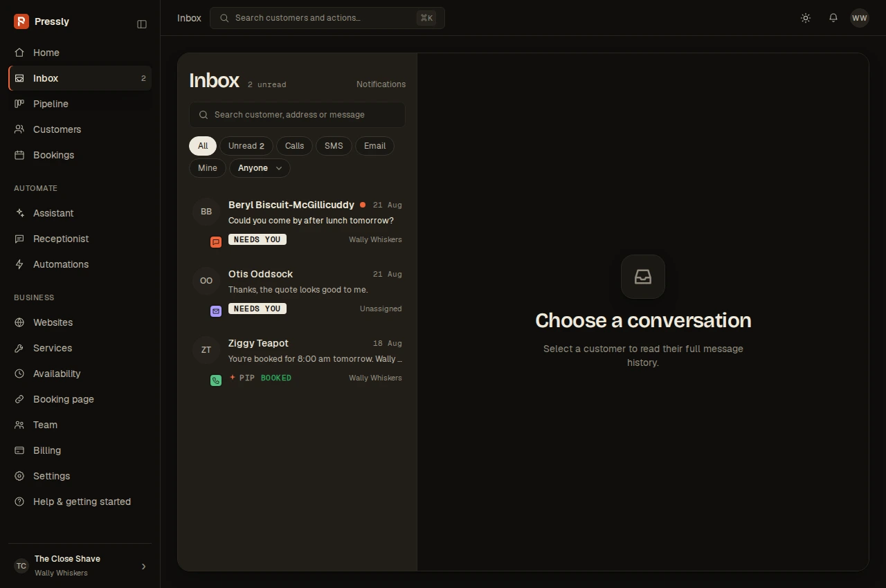This screenshot has height=588, width=886.
Task: Collapse the sidebar panel icon
Action: [x=142, y=24]
